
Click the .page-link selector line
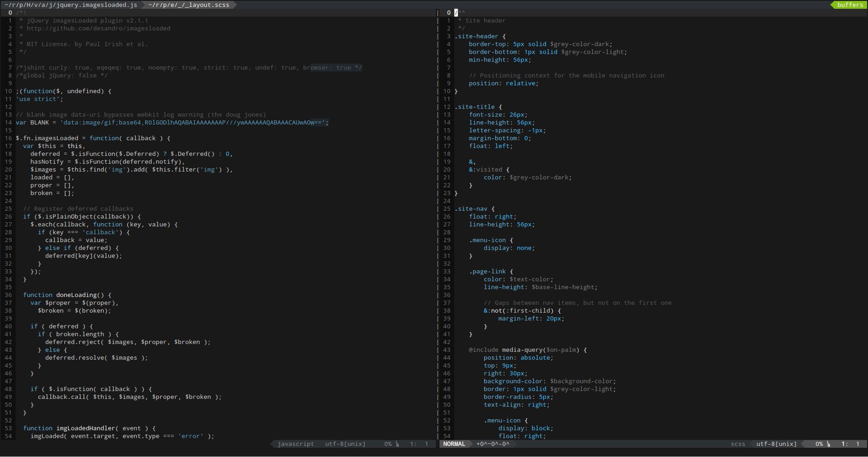(x=491, y=271)
